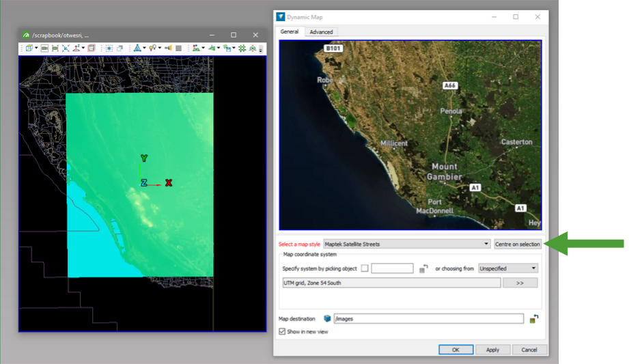Click the red-bordered square icon in toolbar
The width and height of the screenshot is (629, 364).
tap(92, 48)
